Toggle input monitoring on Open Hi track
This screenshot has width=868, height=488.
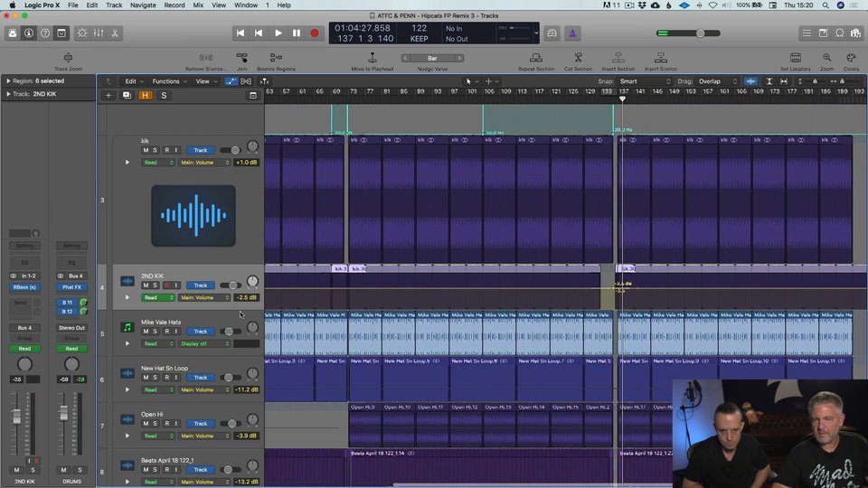tap(176, 423)
